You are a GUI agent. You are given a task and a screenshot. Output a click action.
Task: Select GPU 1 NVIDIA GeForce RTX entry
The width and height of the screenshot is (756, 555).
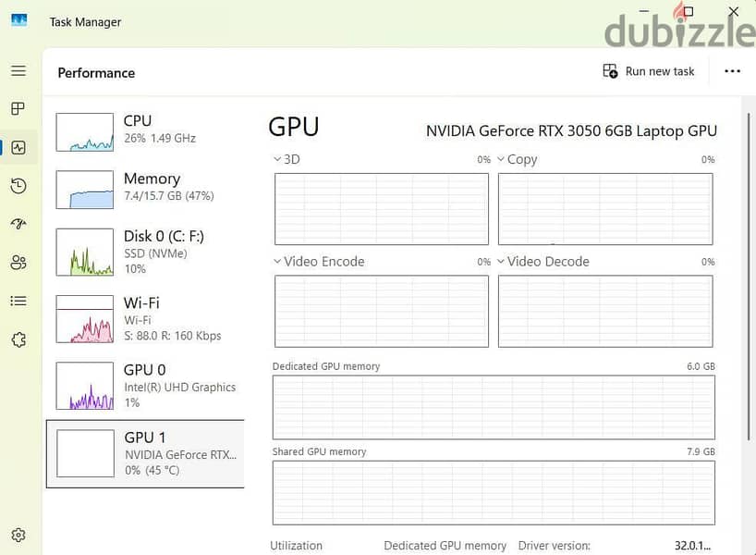point(145,453)
